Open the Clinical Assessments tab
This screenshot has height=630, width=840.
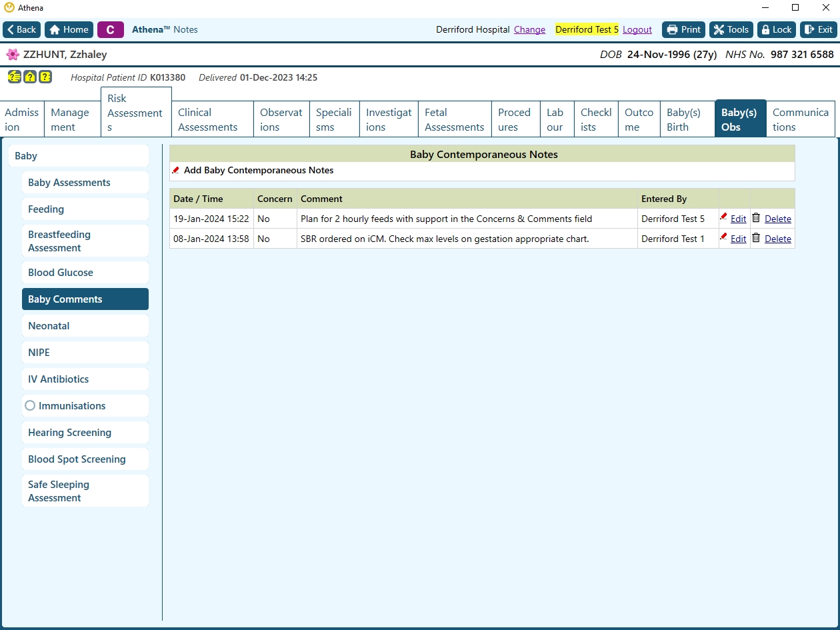tap(213, 119)
